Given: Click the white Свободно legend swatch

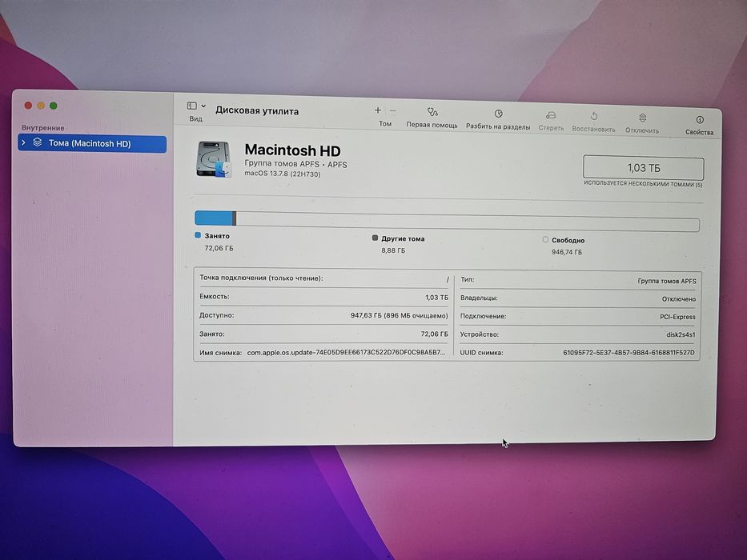Looking at the screenshot, I should 545,239.
